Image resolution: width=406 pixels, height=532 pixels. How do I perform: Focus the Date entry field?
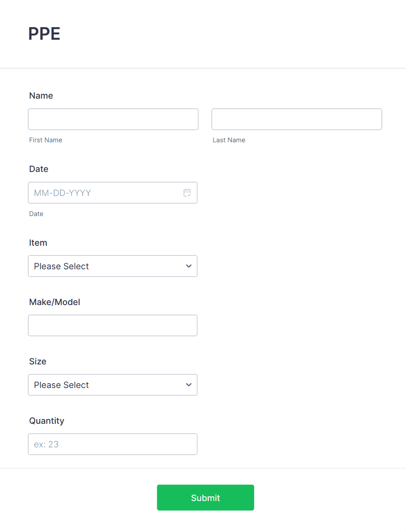pos(105,192)
